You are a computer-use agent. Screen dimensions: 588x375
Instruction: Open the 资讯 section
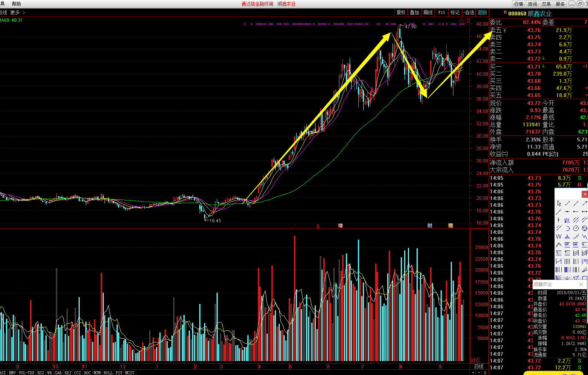tap(533, 4)
